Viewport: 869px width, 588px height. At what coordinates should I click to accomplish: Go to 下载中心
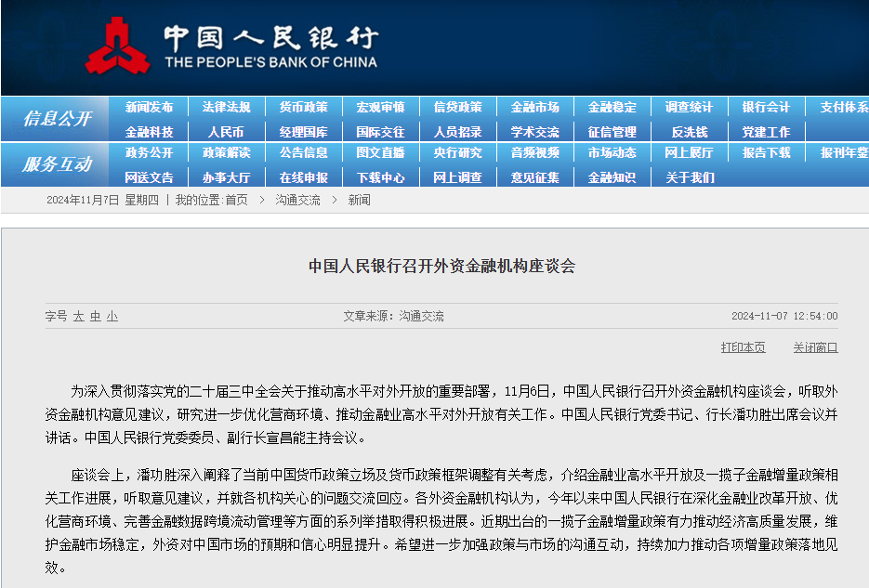377,176
